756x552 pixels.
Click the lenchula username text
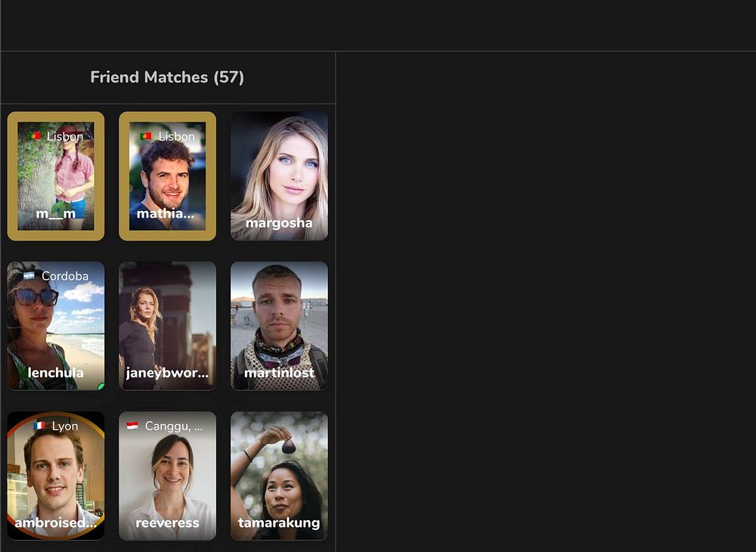(55, 373)
